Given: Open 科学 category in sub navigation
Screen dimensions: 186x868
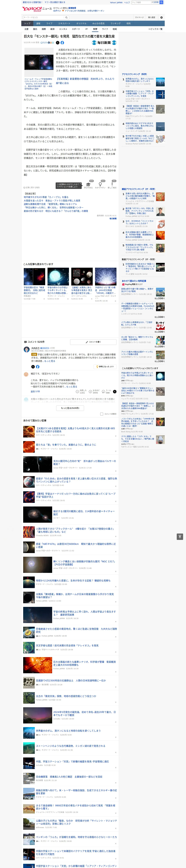Looking at the screenshot, I should pos(95,29).
